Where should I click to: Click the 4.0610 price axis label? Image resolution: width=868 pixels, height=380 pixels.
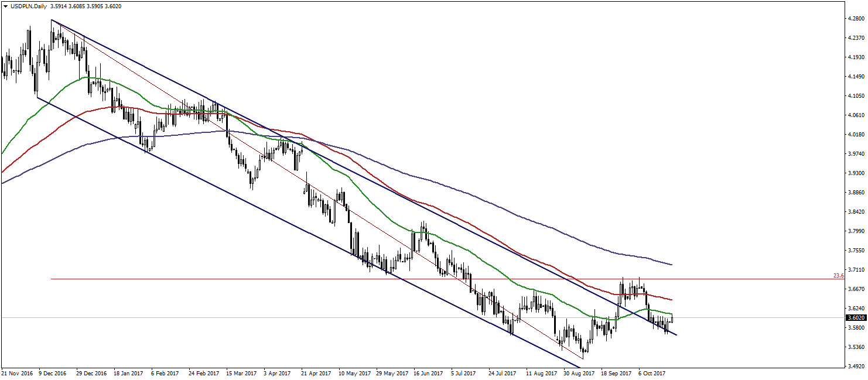[856, 115]
